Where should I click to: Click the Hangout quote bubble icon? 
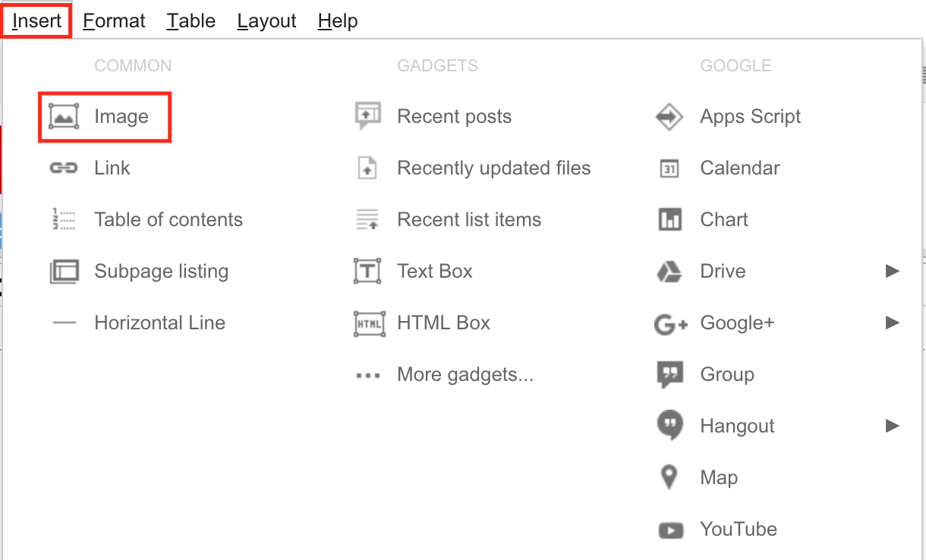pos(669,426)
